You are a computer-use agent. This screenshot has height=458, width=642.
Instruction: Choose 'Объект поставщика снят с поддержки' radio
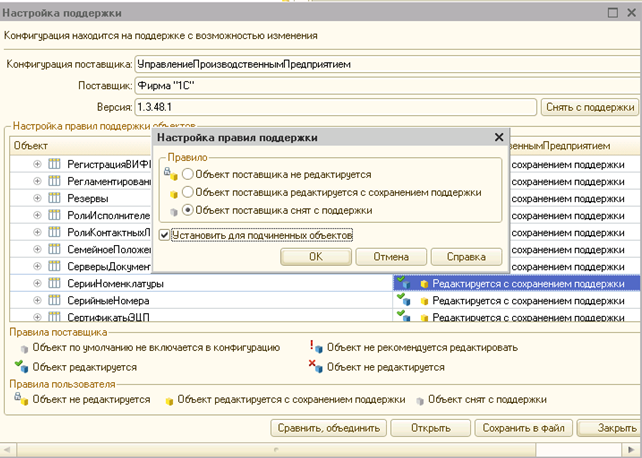(x=187, y=210)
